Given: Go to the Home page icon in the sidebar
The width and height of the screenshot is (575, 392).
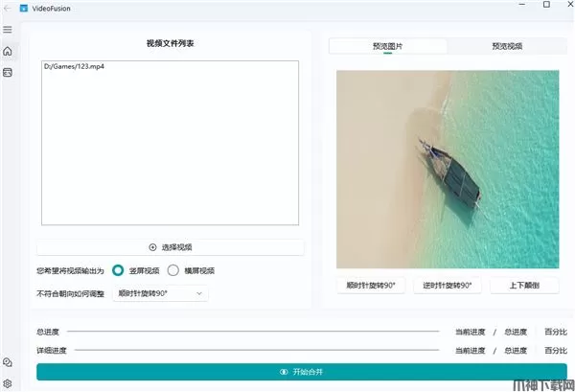Looking at the screenshot, I should (x=8, y=52).
